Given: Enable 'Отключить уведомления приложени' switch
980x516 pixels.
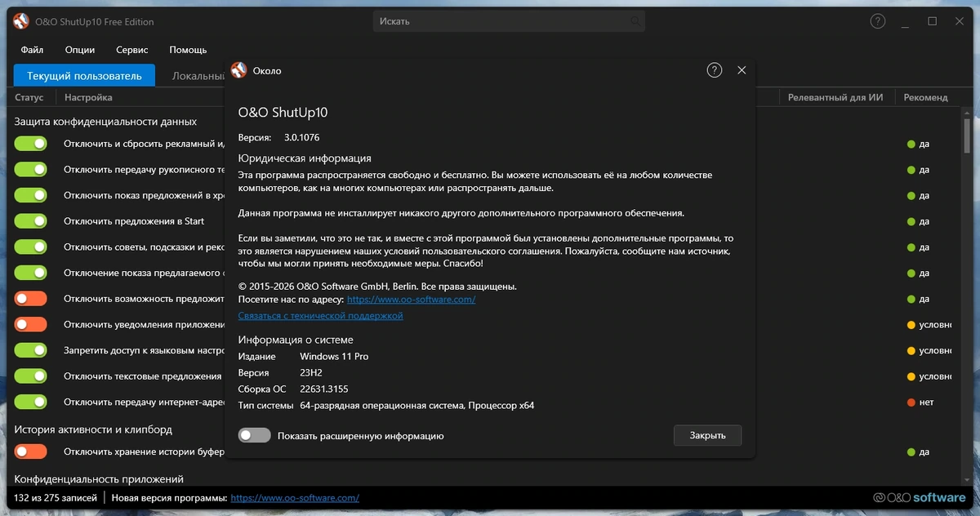Looking at the screenshot, I should coord(31,325).
